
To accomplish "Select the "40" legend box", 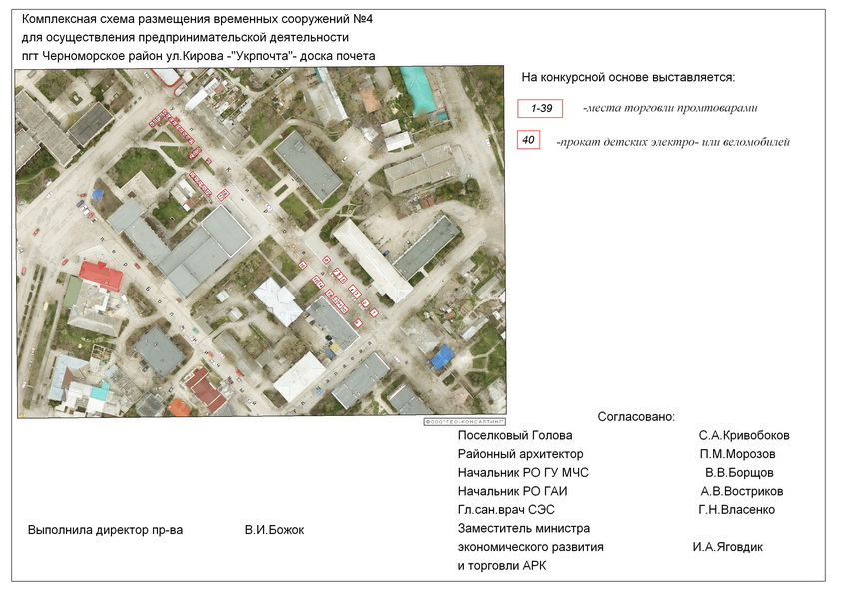I will pos(528,141).
